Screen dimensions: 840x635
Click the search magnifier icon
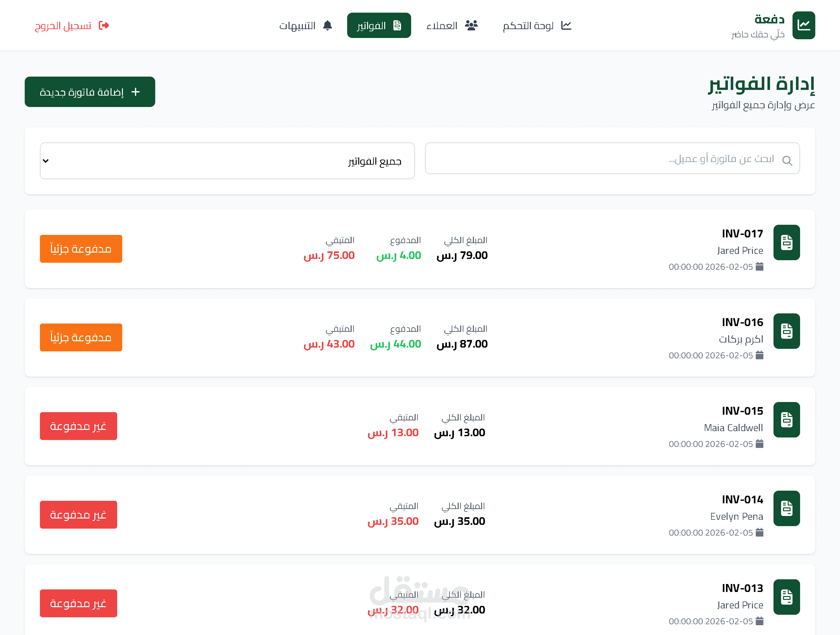pyautogui.click(x=787, y=160)
